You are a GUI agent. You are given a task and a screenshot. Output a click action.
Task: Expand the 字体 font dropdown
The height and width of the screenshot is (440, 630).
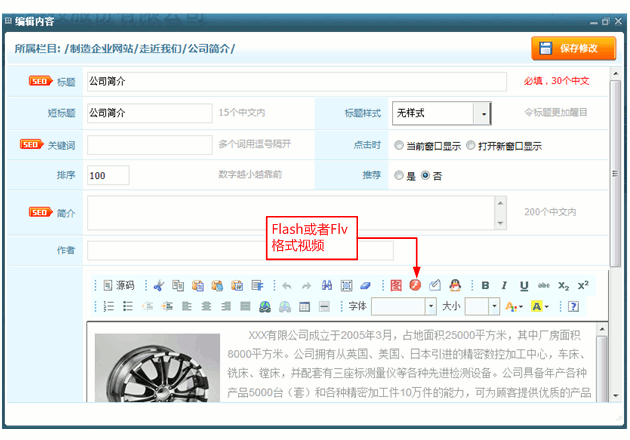point(431,306)
